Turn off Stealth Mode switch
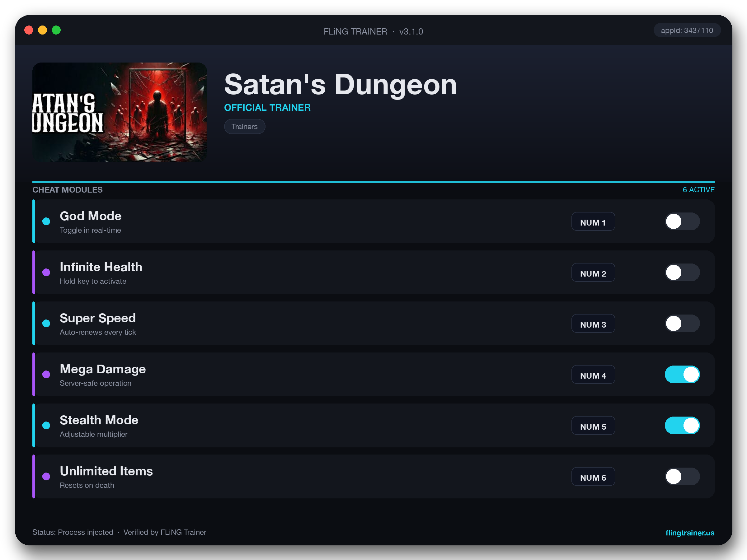The width and height of the screenshot is (747, 560). pyautogui.click(x=682, y=425)
